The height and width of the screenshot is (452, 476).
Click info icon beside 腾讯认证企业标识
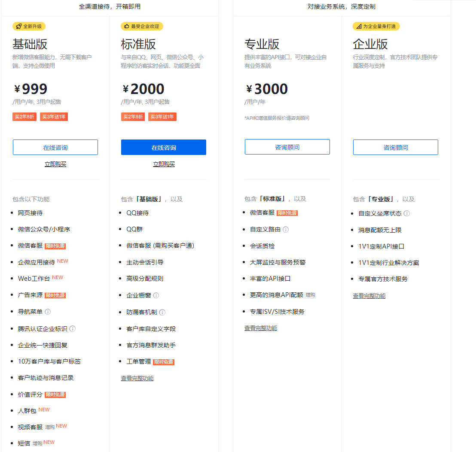73,329
